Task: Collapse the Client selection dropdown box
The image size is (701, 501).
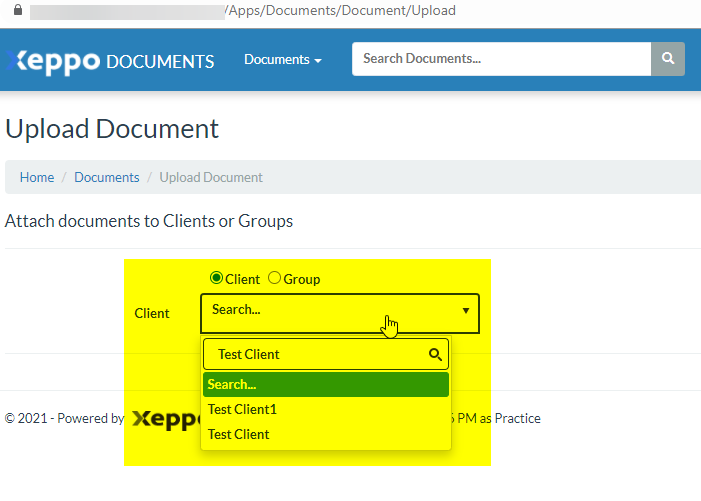Action: point(340,312)
